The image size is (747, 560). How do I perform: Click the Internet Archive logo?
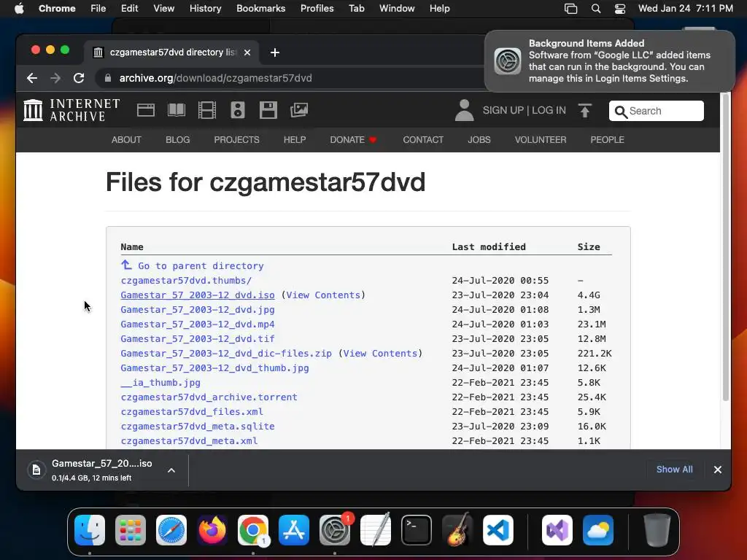(x=71, y=110)
